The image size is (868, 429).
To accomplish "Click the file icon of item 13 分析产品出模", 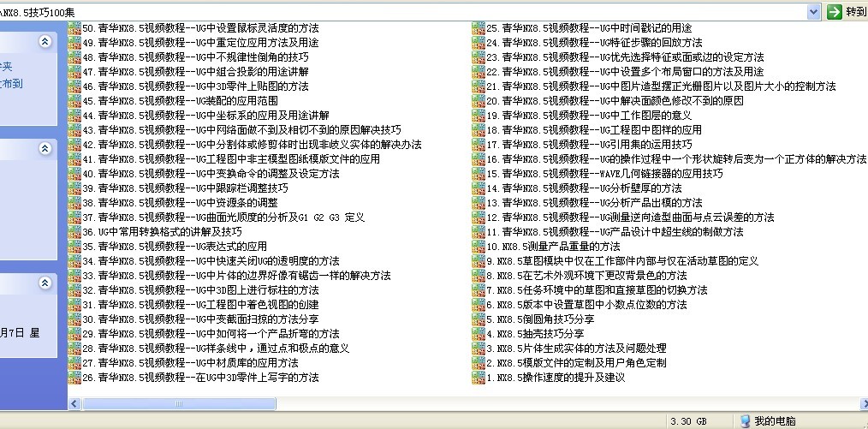I will click(479, 203).
